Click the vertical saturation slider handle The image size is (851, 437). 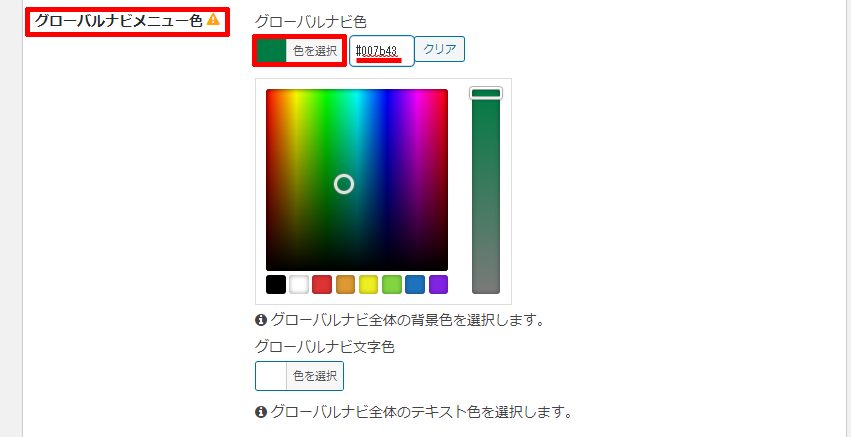point(486,93)
